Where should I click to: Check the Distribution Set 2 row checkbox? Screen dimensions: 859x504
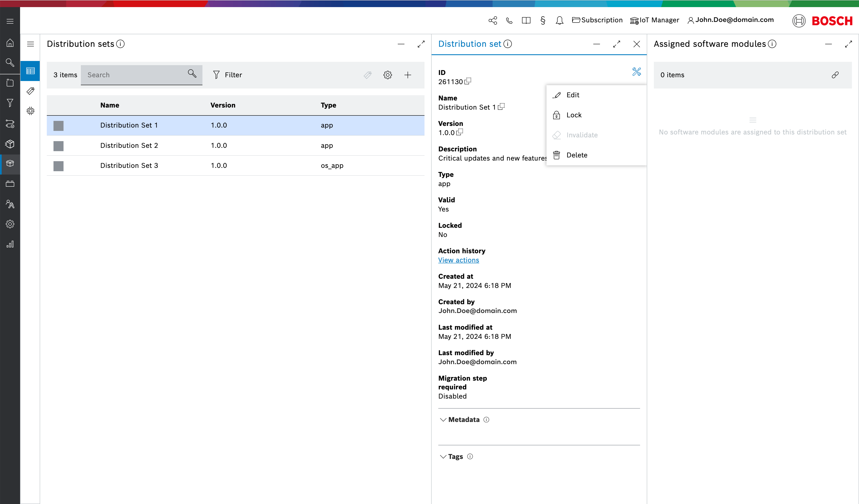(59, 146)
